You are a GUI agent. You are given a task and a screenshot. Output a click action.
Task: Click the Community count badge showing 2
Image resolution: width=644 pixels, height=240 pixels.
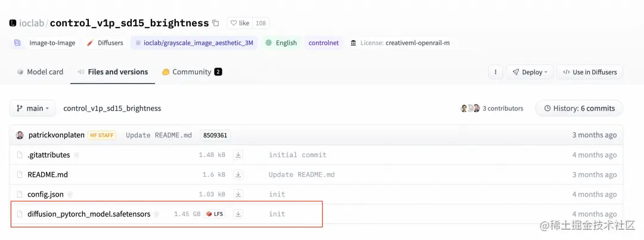click(x=218, y=72)
